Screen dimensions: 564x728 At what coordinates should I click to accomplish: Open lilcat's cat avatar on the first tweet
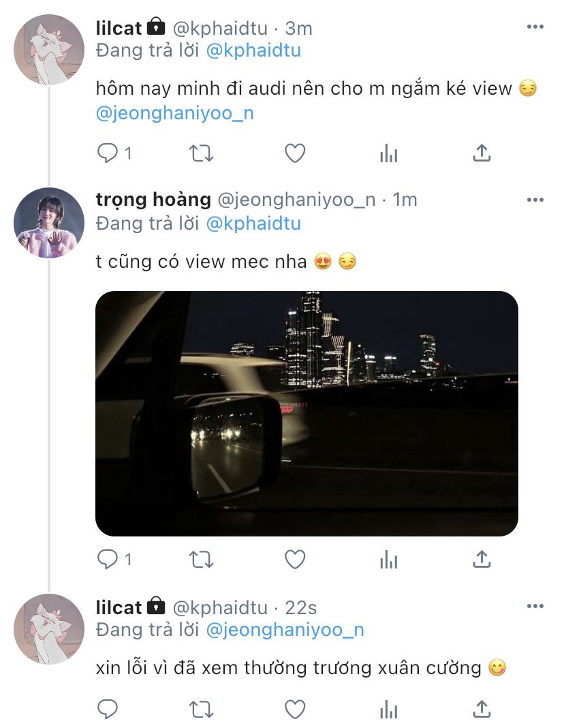(49, 50)
